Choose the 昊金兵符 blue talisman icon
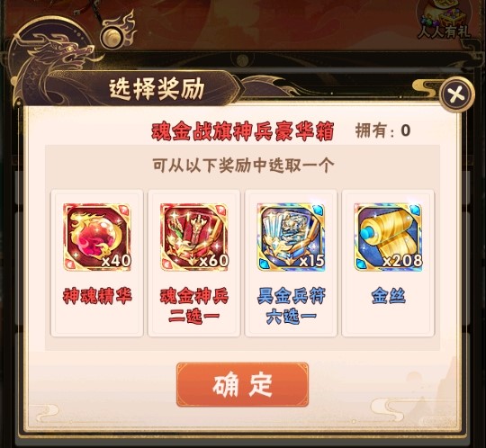Screen dimensions: 486x448 click(x=291, y=237)
